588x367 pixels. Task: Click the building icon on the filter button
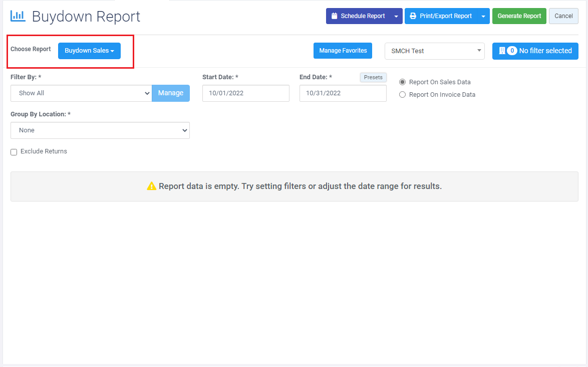(502, 51)
